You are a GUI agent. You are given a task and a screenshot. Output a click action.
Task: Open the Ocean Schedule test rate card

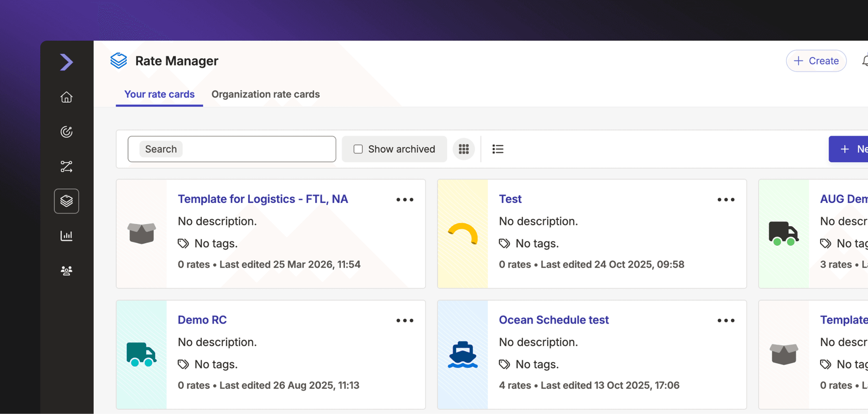(554, 320)
